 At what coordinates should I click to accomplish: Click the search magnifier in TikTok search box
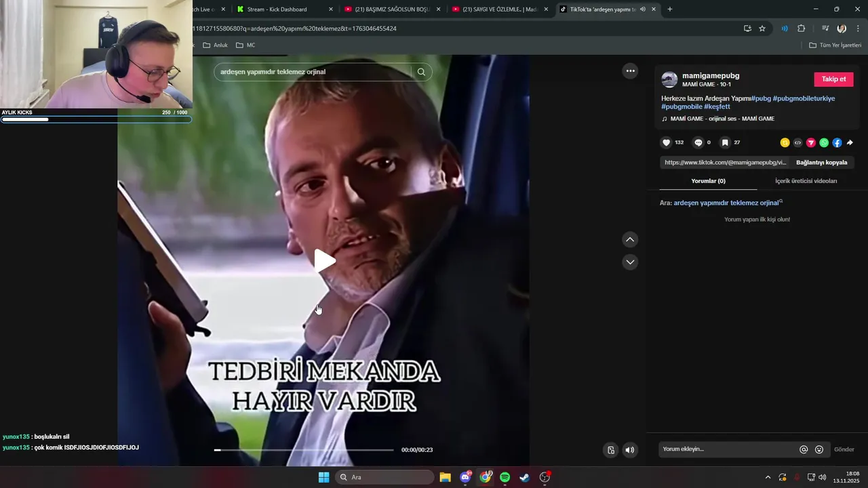tap(421, 72)
